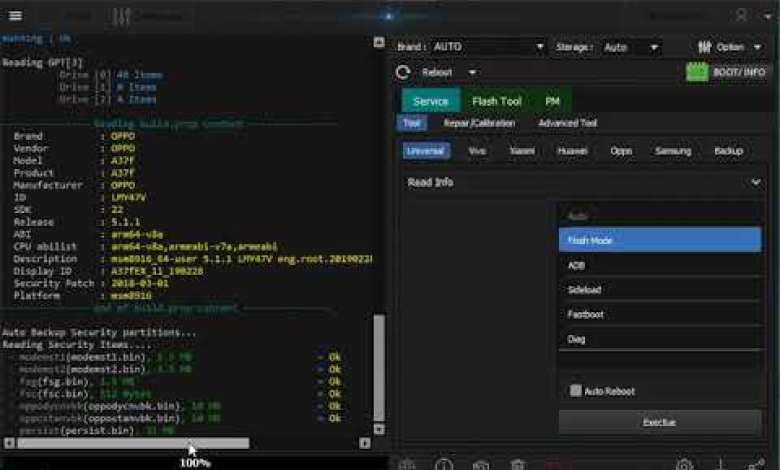The width and height of the screenshot is (780, 470).
Task: Click the trash icon in the bottom toolbar
Action: click(x=517, y=464)
